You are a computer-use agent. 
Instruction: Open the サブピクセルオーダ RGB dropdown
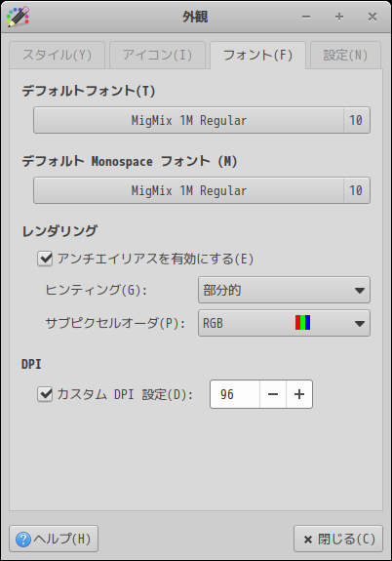tap(284, 324)
